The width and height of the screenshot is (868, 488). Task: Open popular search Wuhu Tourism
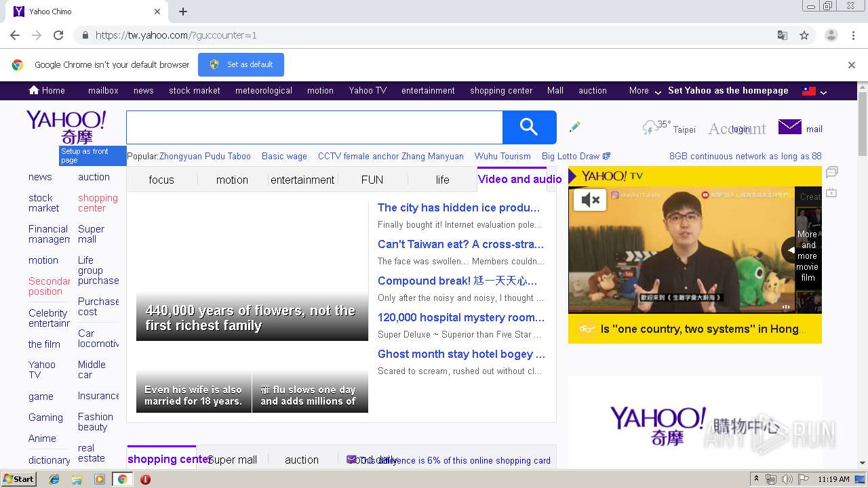pyautogui.click(x=502, y=156)
